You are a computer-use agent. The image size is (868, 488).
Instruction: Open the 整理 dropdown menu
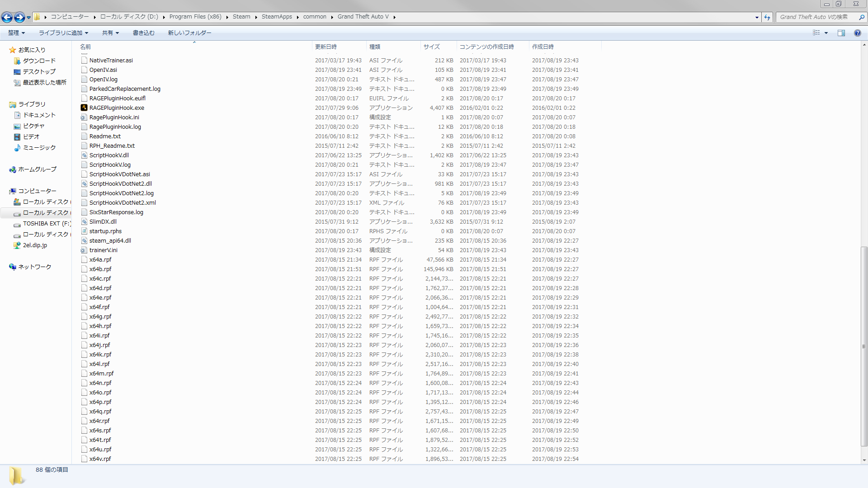(x=16, y=33)
